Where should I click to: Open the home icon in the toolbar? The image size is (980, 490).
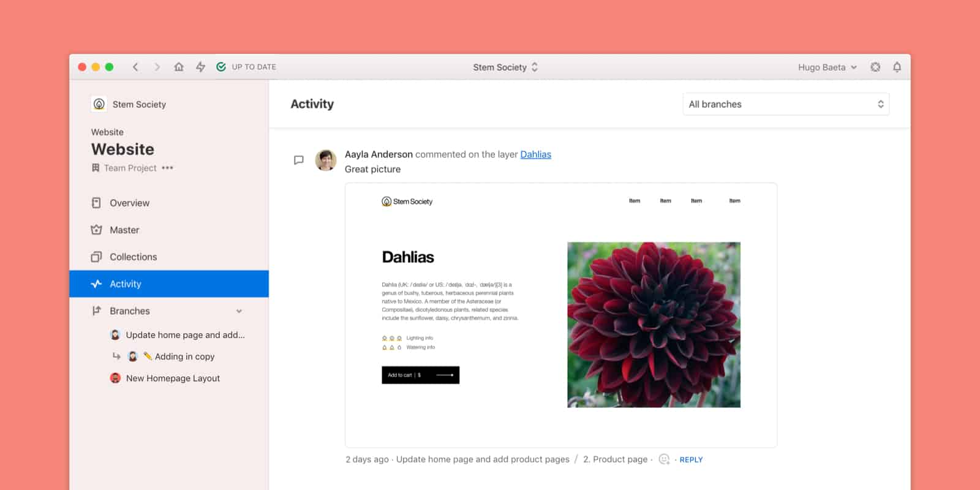tap(179, 67)
